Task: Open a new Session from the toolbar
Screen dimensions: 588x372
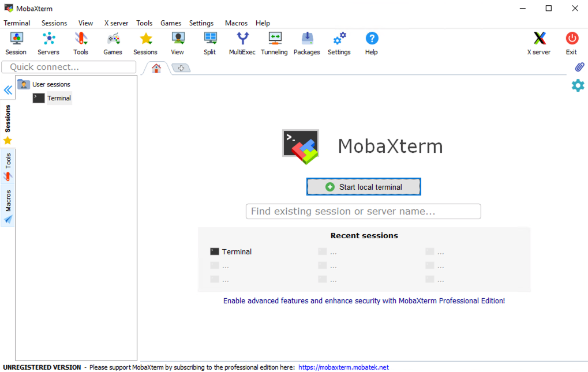Action: coord(16,40)
